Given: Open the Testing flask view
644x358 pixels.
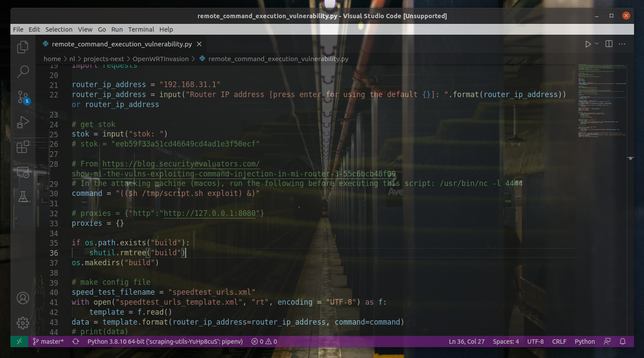Looking at the screenshot, I should [x=23, y=197].
